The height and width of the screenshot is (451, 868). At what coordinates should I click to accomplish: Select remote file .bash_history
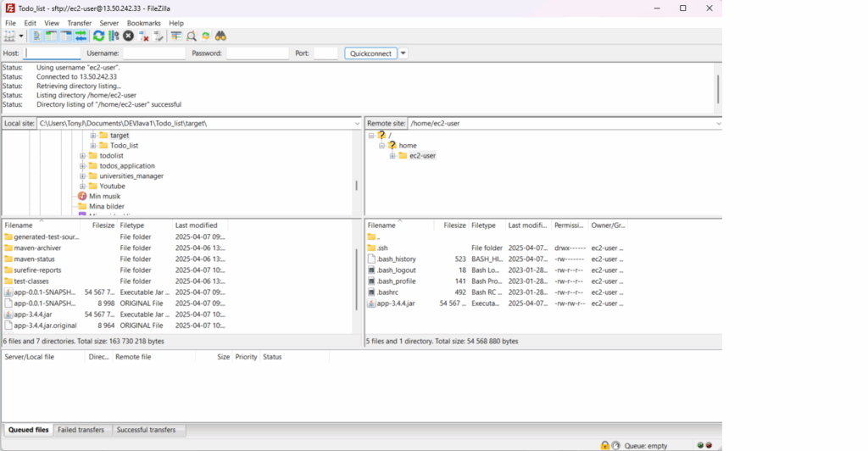point(397,259)
